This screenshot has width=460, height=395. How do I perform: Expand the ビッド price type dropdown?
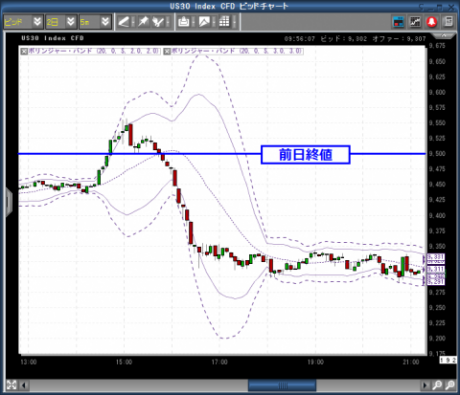(x=37, y=22)
